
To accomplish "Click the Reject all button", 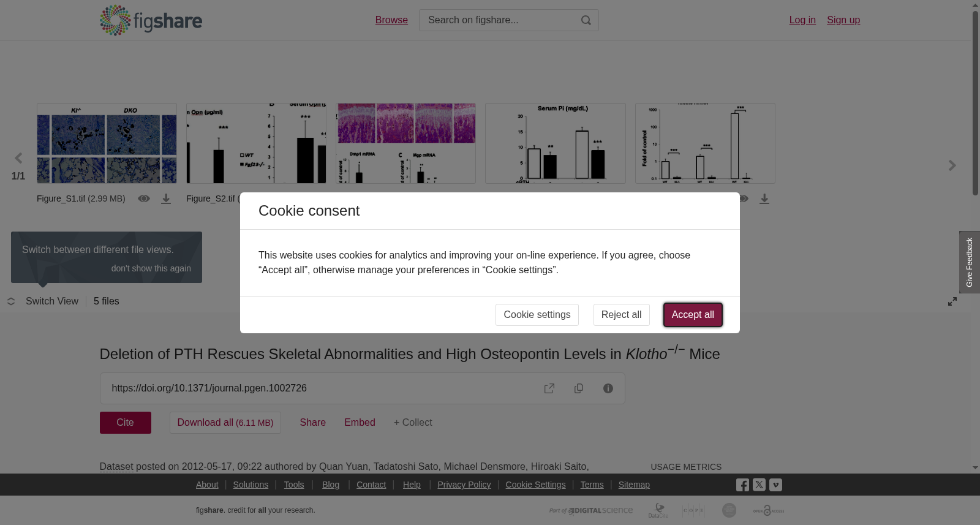I will 621,315.
